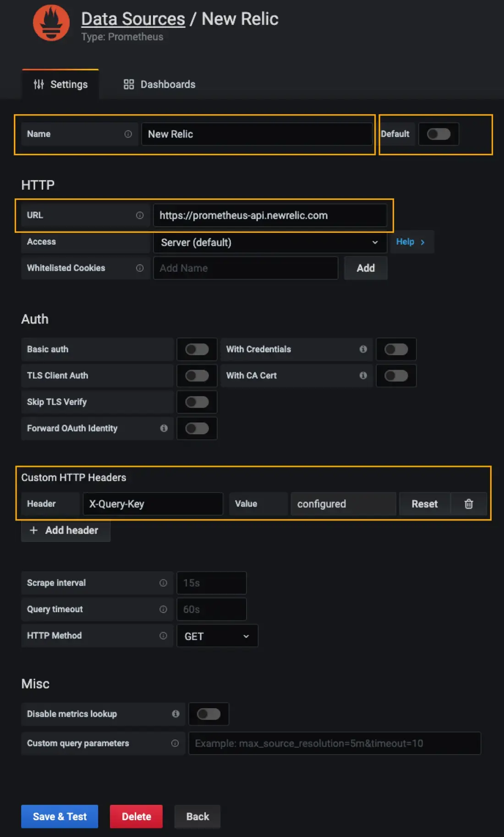The height and width of the screenshot is (837, 504).
Task: Click info icon for Scrape interval
Action: click(163, 583)
